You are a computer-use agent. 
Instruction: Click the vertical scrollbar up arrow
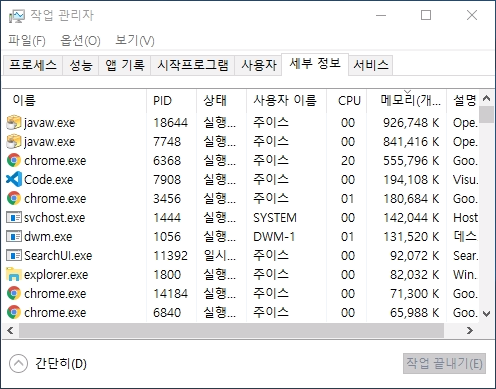486,98
